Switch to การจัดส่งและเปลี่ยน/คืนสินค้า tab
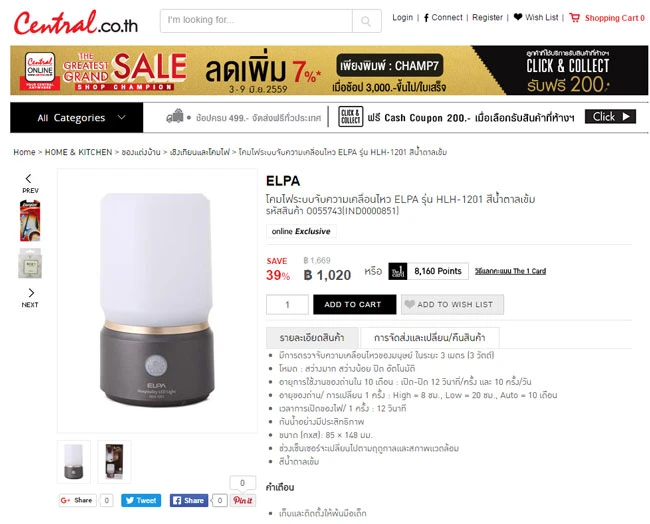This screenshot has width=650, height=524. (429, 337)
